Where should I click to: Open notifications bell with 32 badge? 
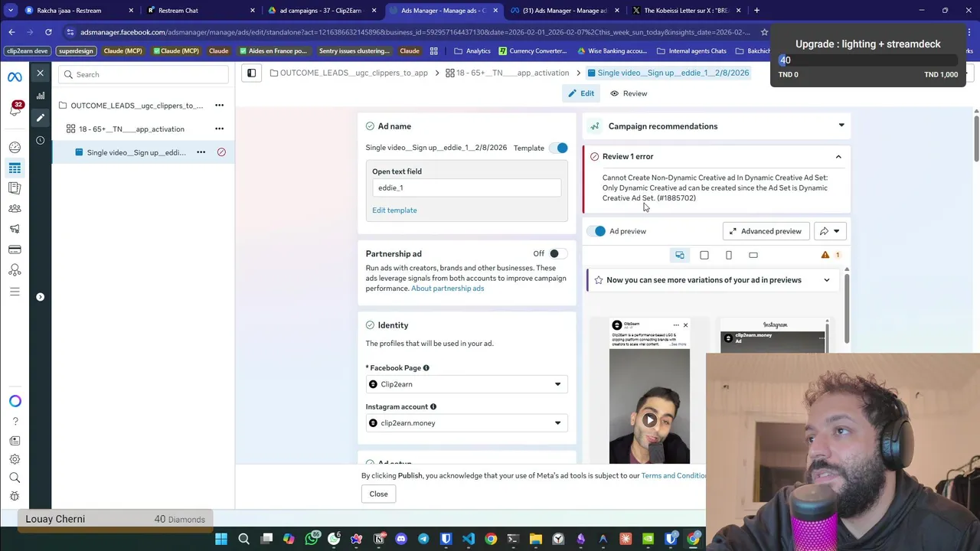click(x=15, y=109)
